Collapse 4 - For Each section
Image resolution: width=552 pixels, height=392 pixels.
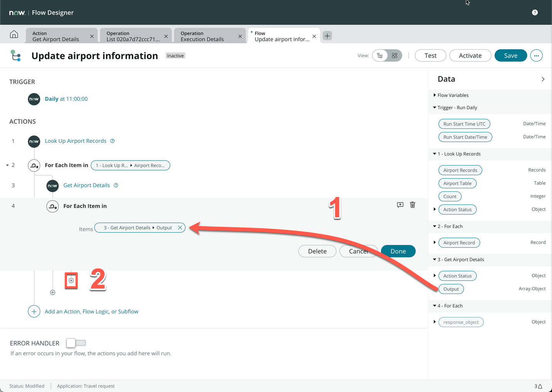[x=435, y=306]
